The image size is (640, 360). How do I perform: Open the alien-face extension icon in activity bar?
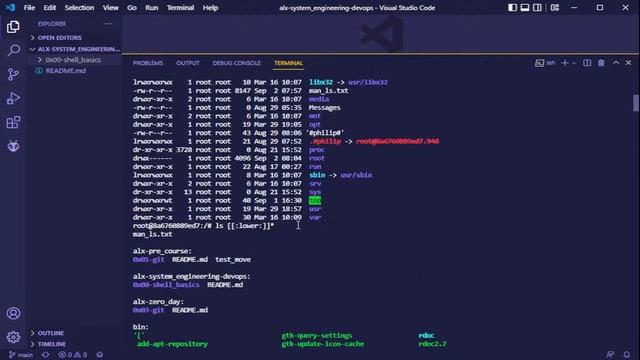[x=13, y=146]
